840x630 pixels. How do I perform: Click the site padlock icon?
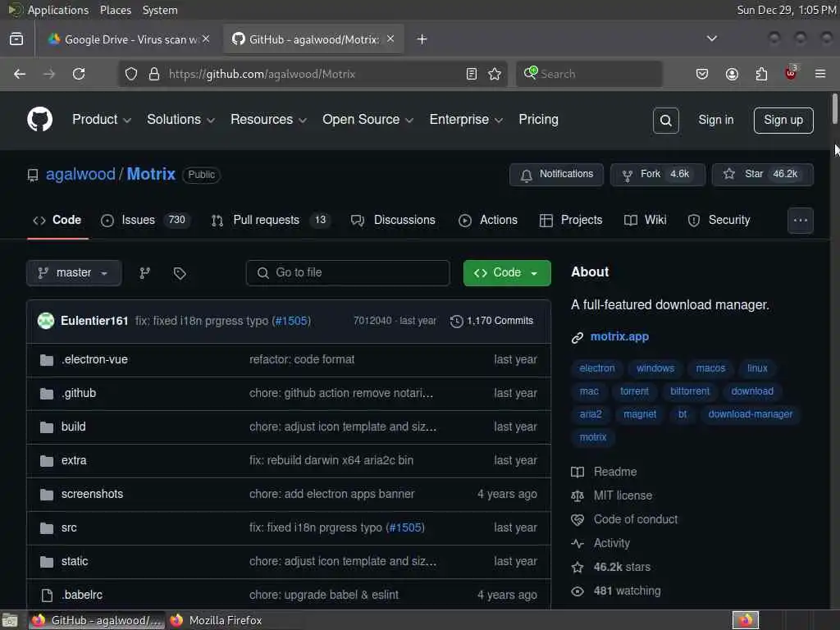(x=154, y=74)
